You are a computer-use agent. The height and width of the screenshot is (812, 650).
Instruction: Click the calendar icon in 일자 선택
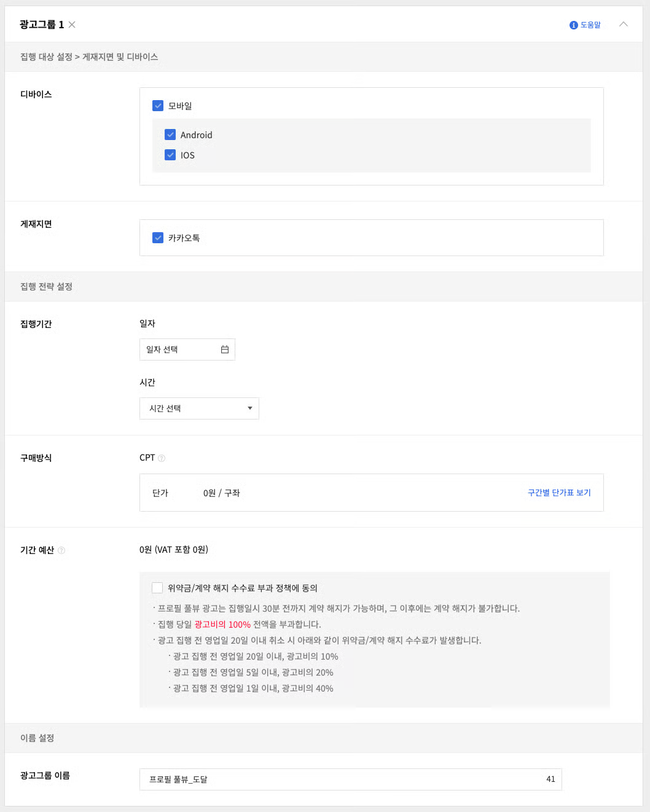click(225, 349)
